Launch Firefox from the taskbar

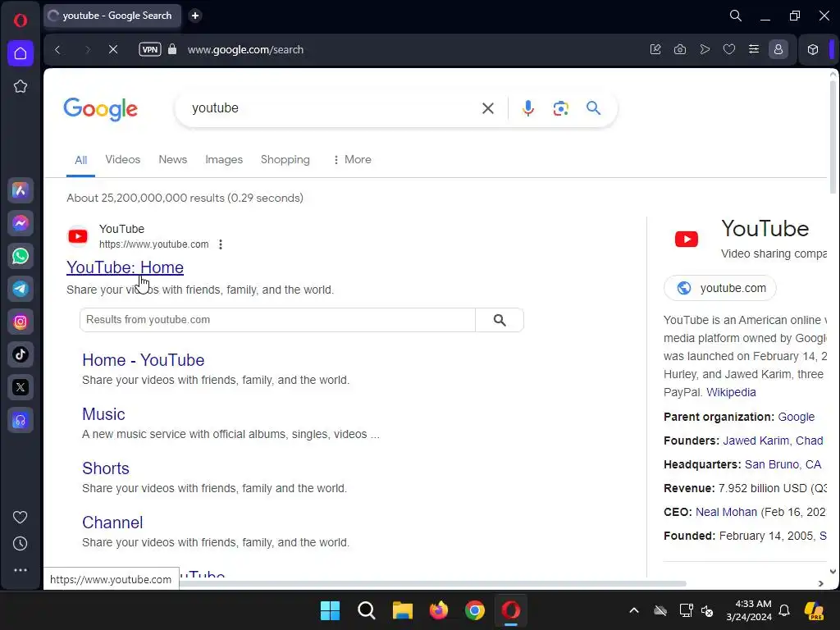[x=439, y=610]
